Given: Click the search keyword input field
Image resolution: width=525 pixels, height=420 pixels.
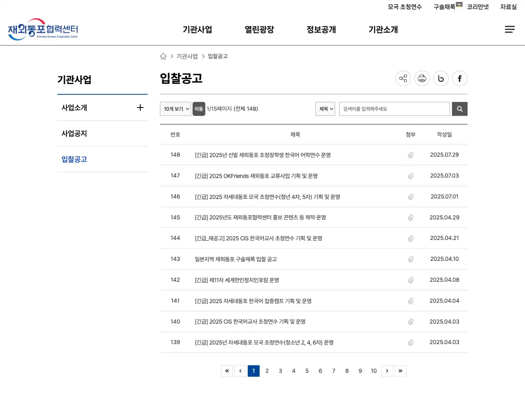Looking at the screenshot, I should 395,109.
